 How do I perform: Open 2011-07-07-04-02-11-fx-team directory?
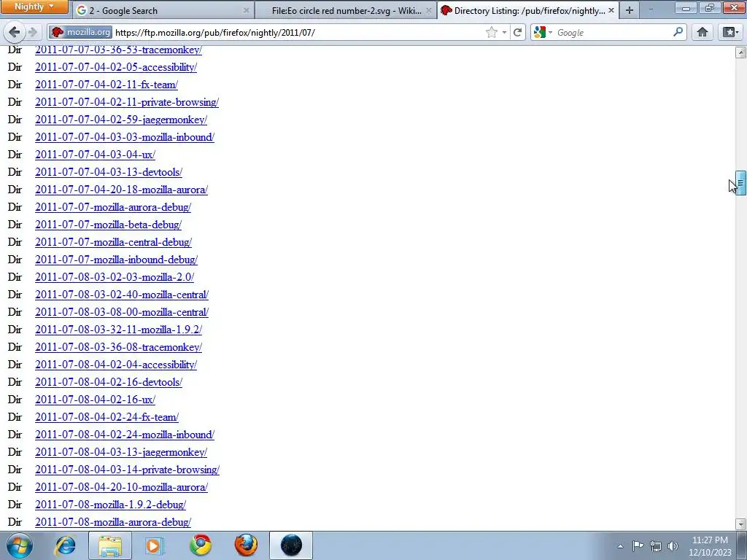[107, 85]
